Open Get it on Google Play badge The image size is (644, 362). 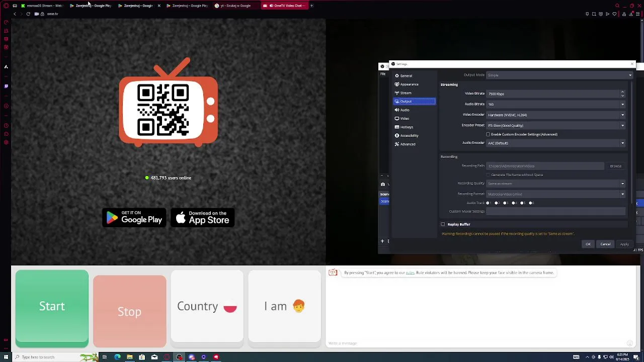tap(134, 218)
